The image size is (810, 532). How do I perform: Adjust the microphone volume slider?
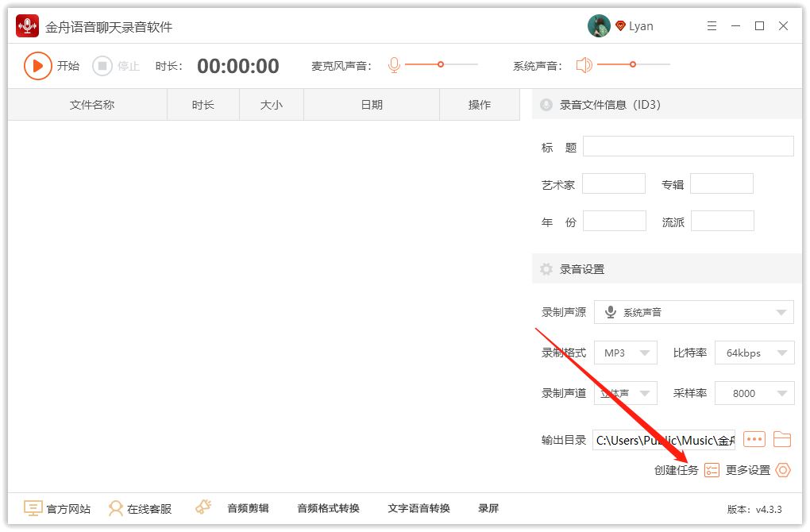tap(441, 64)
